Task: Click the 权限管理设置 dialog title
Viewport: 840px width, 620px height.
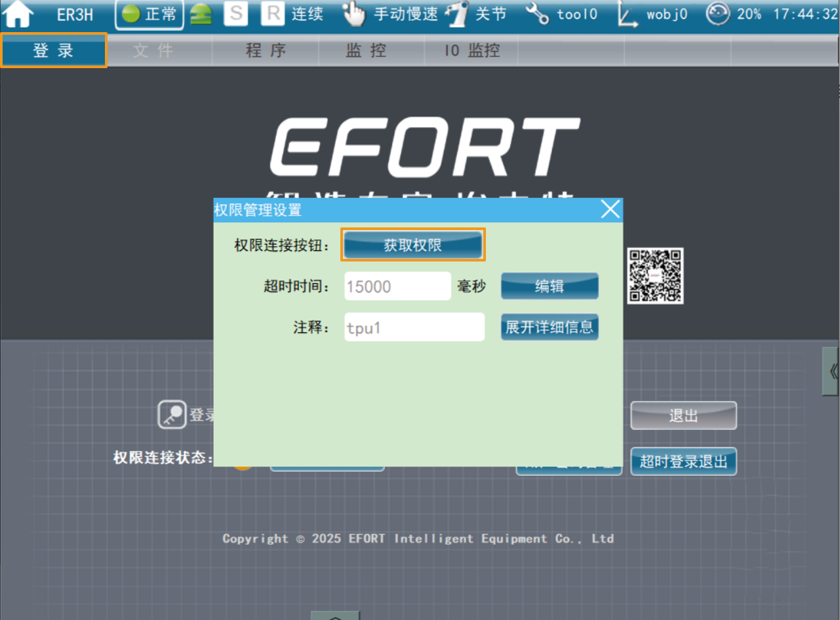Action: [x=258, y=210]
